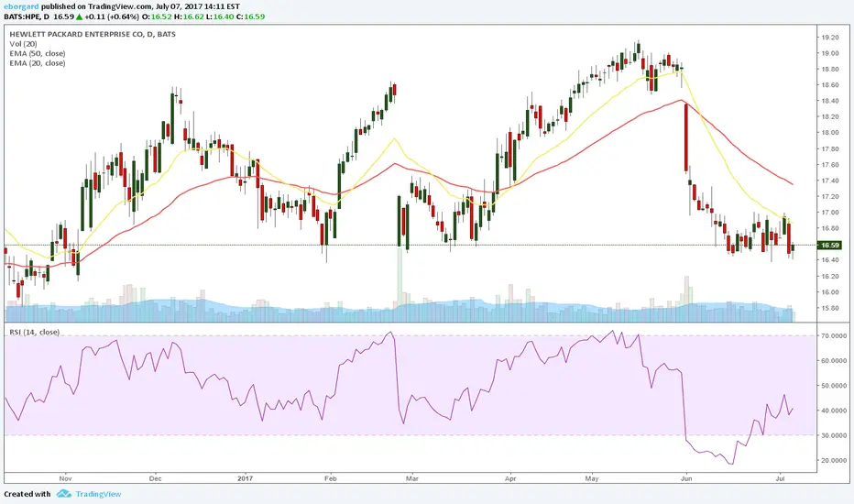Click the 18.60 price axis label
Viewport: 854px width, 504px height.
(830, 85)
